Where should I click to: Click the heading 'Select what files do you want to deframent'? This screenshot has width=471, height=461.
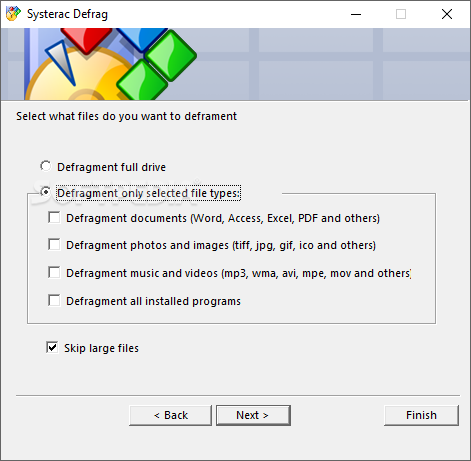(126, 116)
